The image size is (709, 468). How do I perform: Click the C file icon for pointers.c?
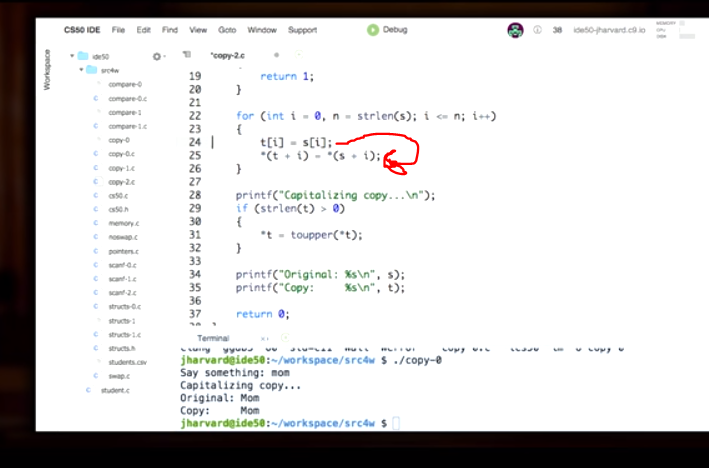click(96, 251)
